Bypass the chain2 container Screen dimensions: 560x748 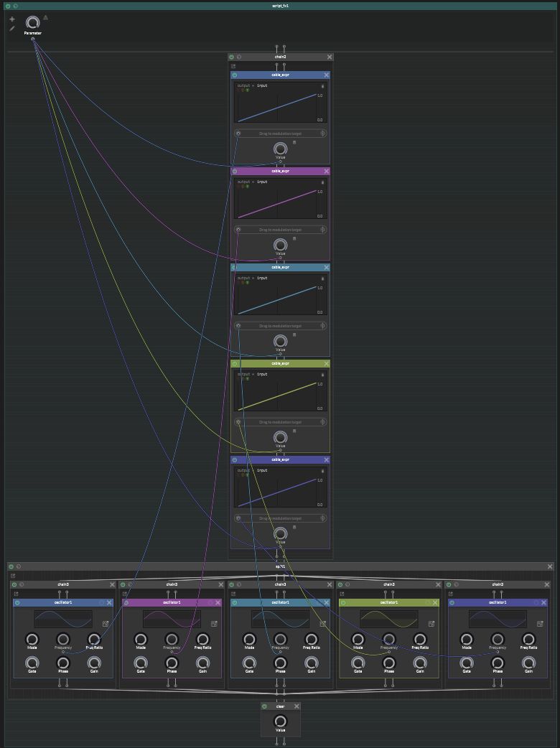(231, 57)
